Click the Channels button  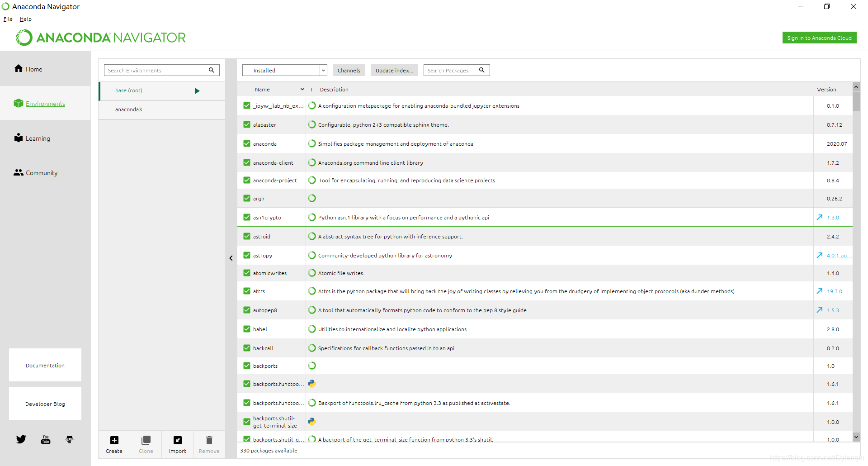coord(349,71)
